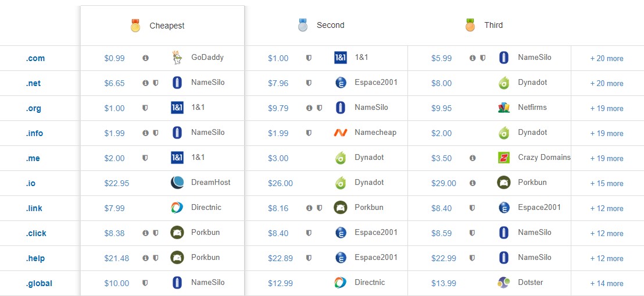Click the DreamHost logo icon
This screenshot has height=296, width=644.
pos(177,183)
